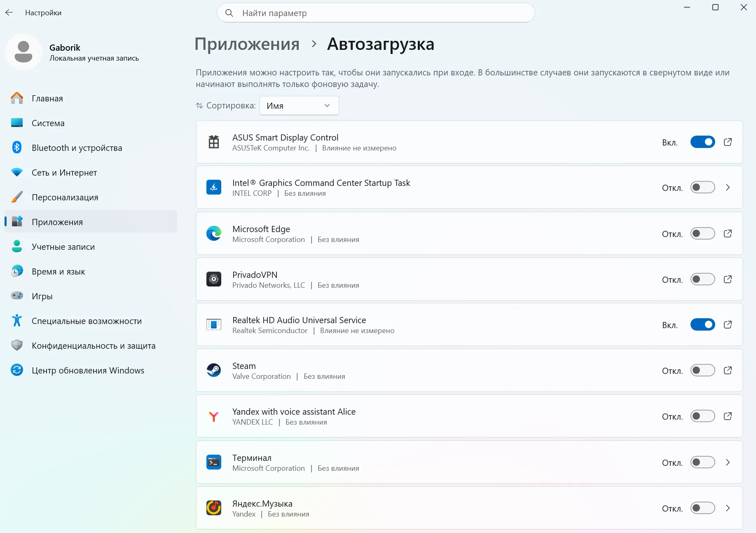Click the Gaborik account name

[65, 48]
